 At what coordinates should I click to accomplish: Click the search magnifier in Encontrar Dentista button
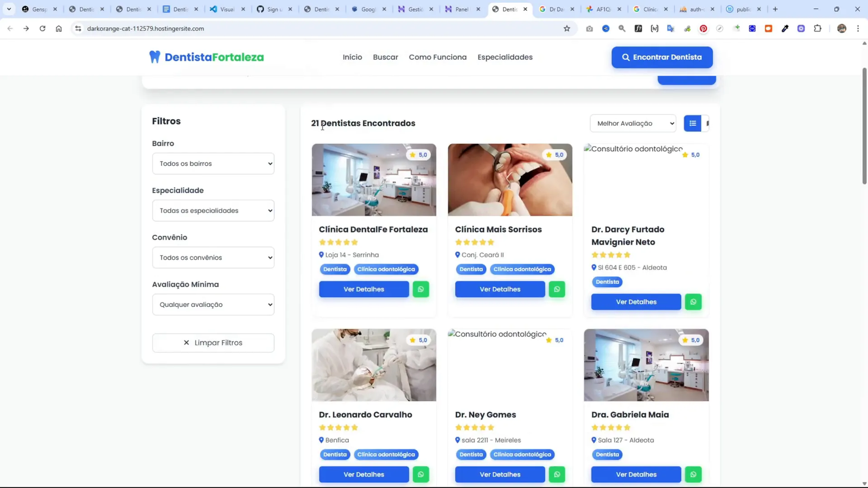pyautogui.click(x=626, y=57)
